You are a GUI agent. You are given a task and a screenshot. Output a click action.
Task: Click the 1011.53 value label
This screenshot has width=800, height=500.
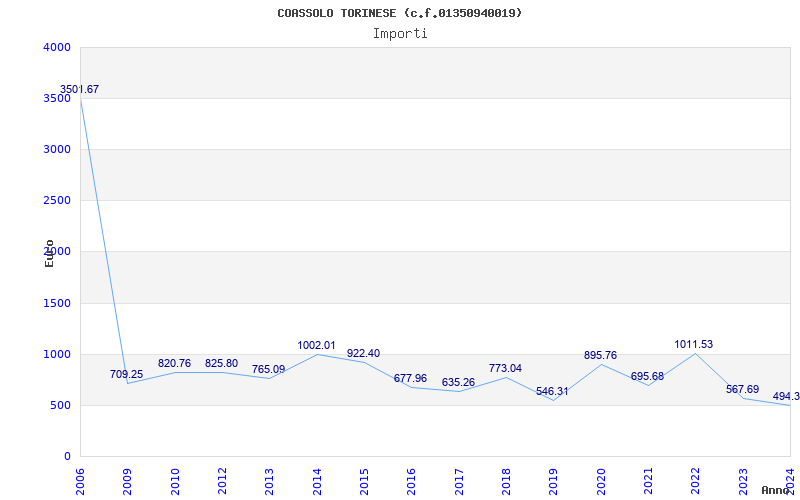tap(693, 344)
